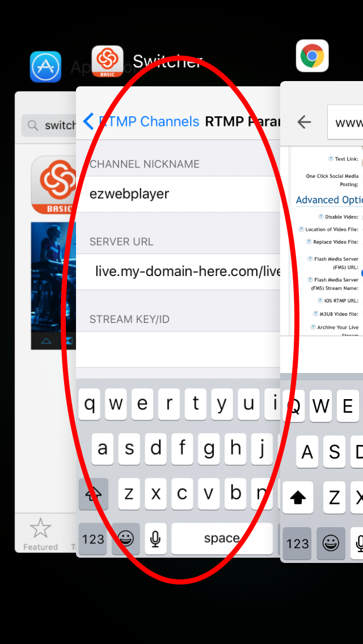
Task: Tap the Server URL field
Action: coord(178,272)
